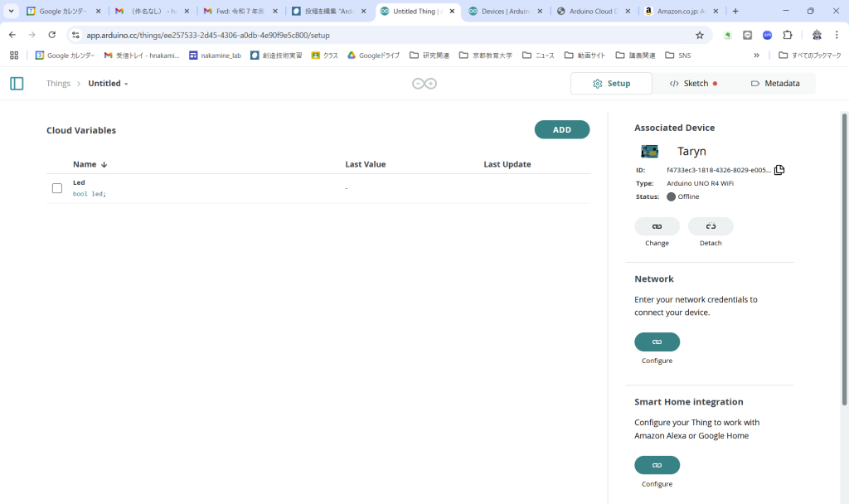Copy the device ID to clipboard
The width and height of the screenshot is (849, 504).
tap(779, 170)
